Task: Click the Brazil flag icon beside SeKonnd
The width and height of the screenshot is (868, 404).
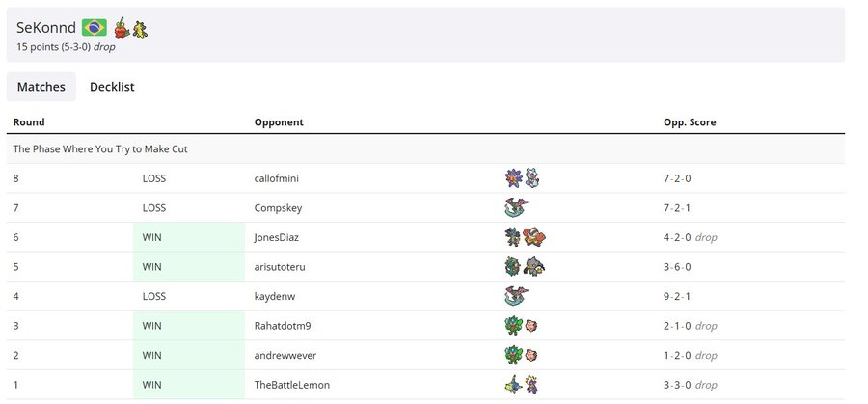Action: coord(95,27)
